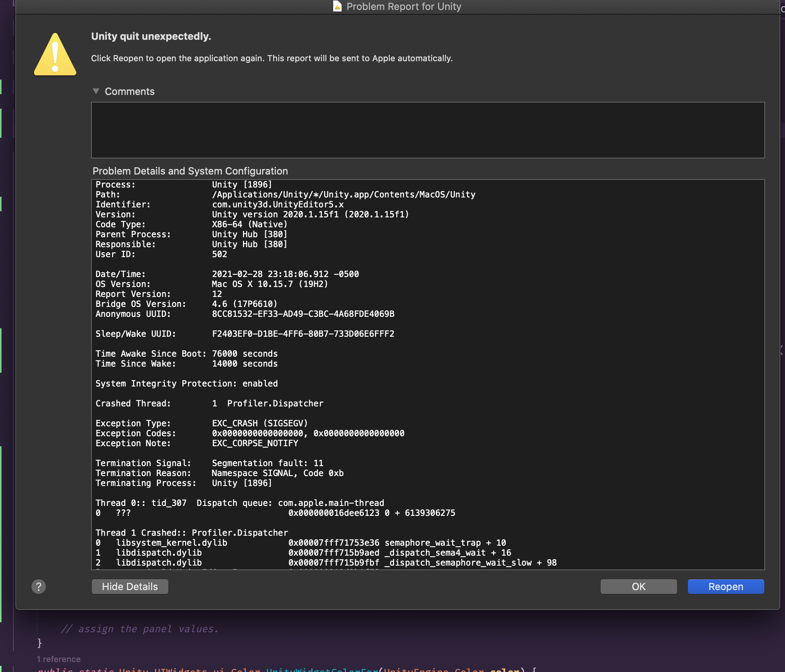Image resolution: width=785 pixels, height=672 pixels.
Task: Click Bridge OS Version 4.6 line
Action: click(186, 304)
